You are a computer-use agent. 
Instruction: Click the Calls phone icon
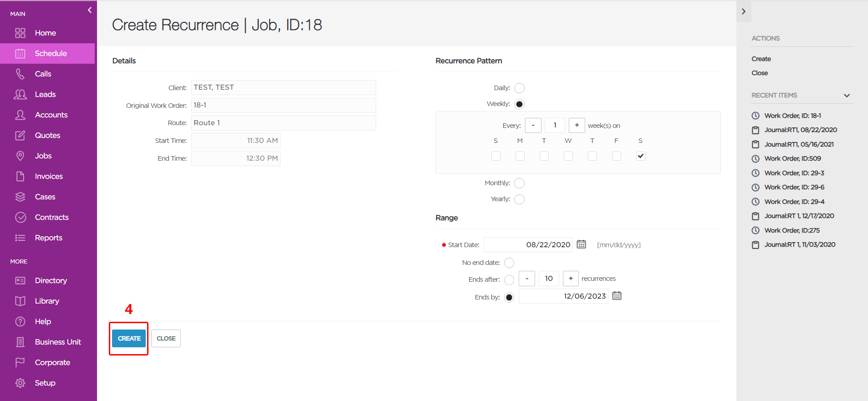20,74
